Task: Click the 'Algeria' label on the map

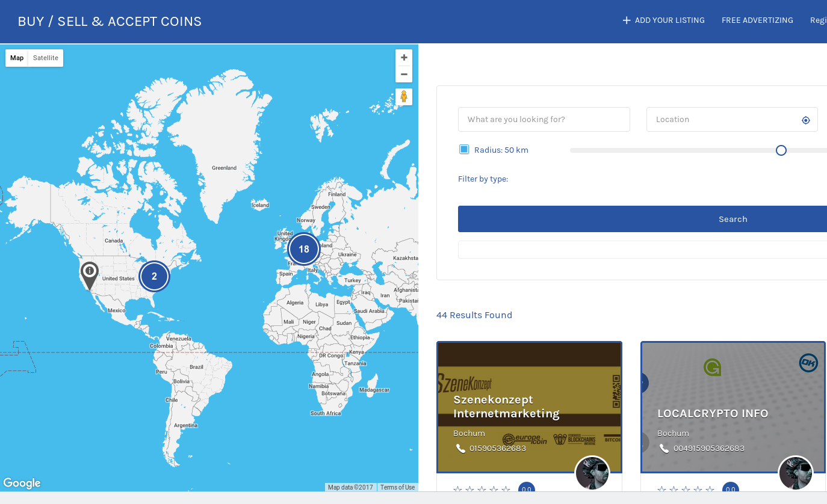Action: point(295,303)
